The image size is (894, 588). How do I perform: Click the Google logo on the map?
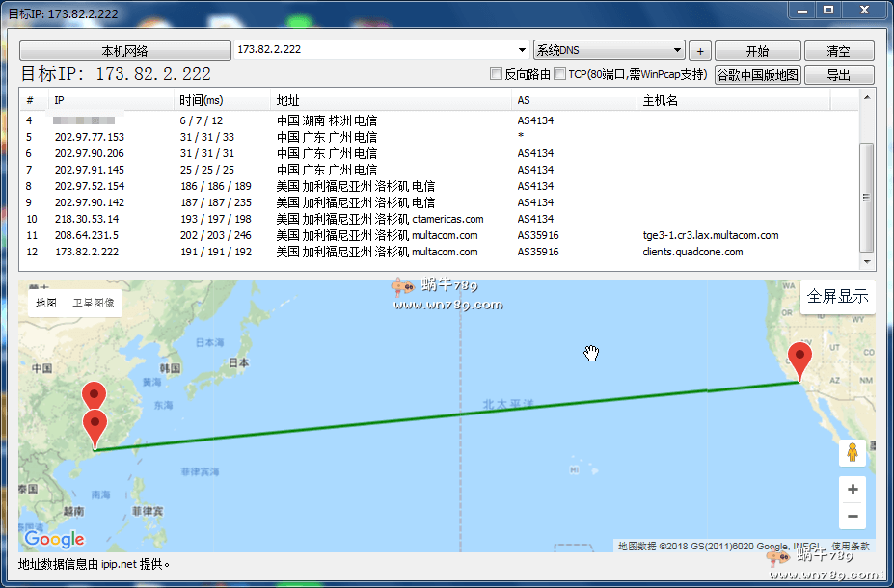(x=53, y=539)
